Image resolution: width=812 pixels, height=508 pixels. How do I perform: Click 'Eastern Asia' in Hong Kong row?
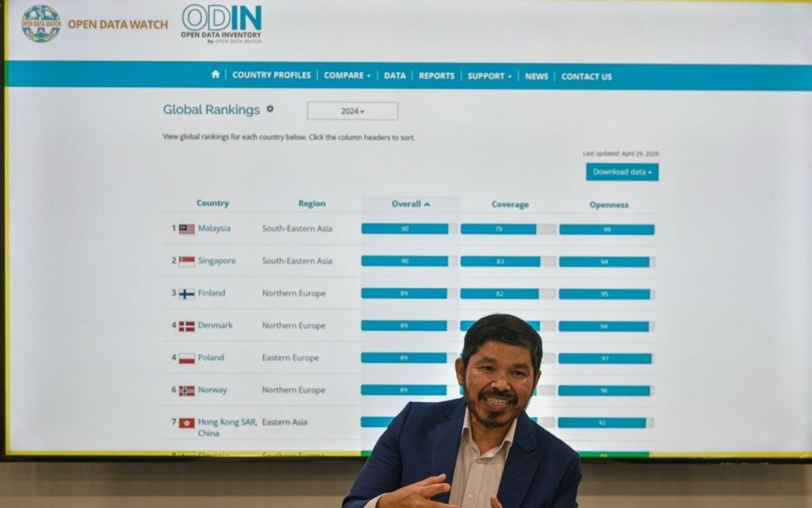285,422
